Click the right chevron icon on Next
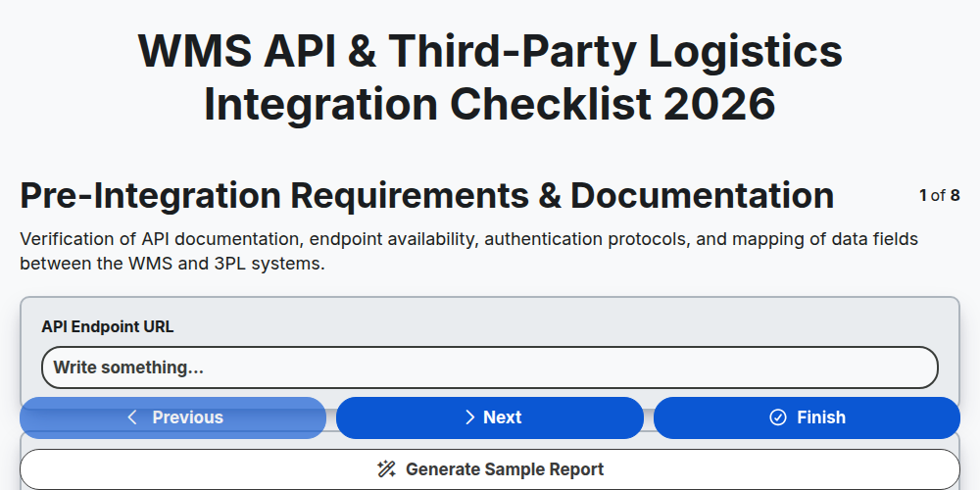The height and width of the screenshot is (490, 980). [470, 417]
